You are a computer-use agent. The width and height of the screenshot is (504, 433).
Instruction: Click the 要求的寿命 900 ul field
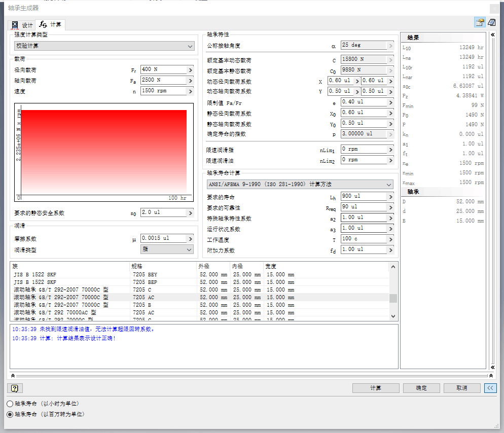[364, 196]
